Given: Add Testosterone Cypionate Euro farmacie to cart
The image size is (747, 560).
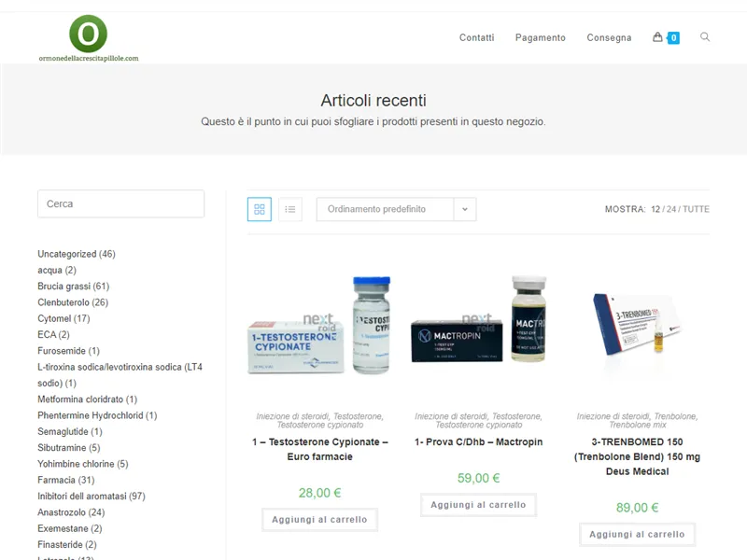Looking at the screenshot, I should (319, 519).
